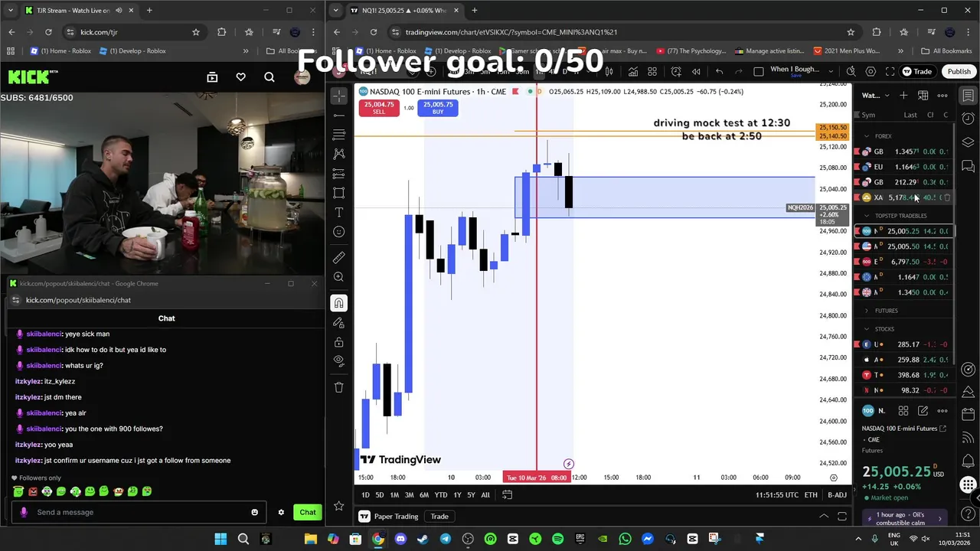Select the geometric shapes tool
Viewport: 980px width, 551px height.
pyautogui.click(x=339, y=193)
